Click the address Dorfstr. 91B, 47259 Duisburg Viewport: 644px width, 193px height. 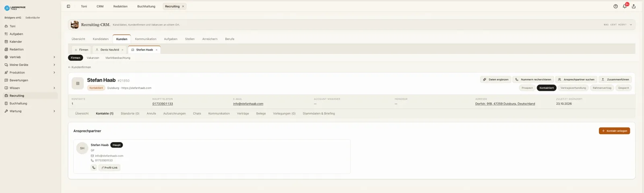tap(505, 104)
